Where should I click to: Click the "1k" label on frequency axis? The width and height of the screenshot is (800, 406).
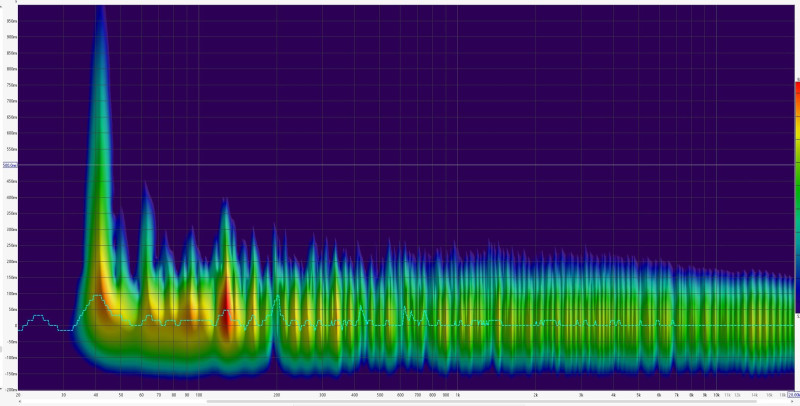tap(458, 395)
